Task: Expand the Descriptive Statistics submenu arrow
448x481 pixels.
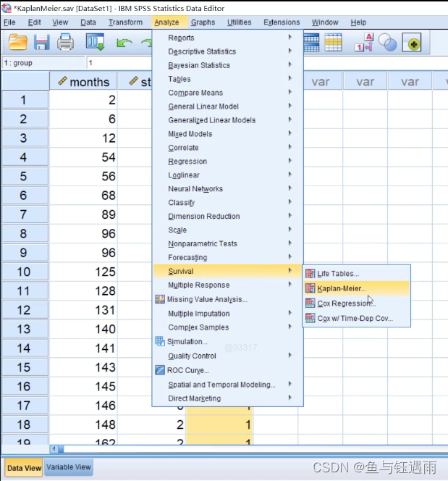Action: click(290, 51)
